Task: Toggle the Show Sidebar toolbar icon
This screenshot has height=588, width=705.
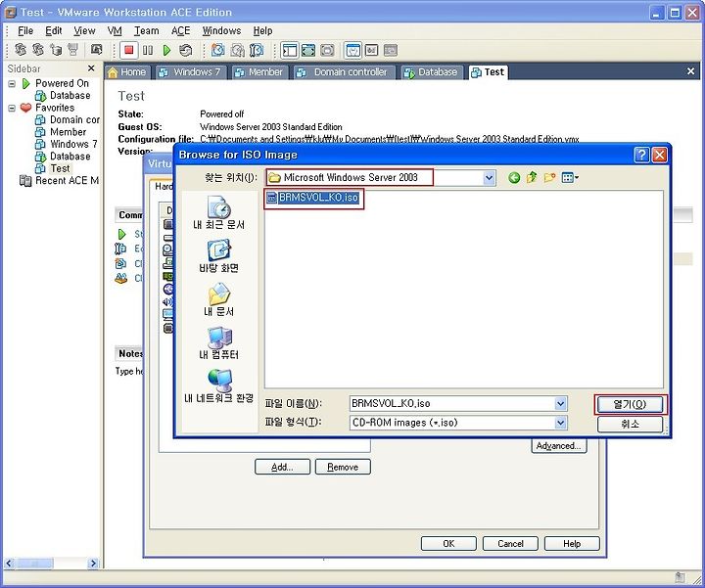Action: pos(290,50)
